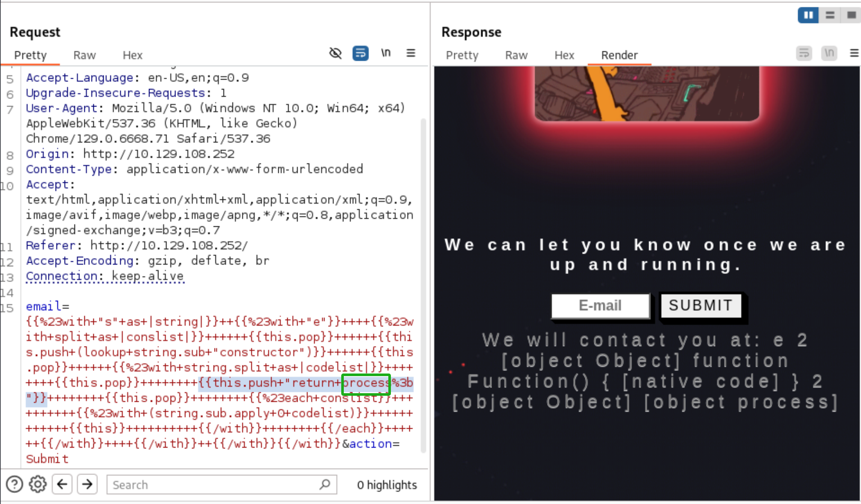Select top-bottom stacked layout icon
The width and height of the screenshot is (861, 504).
click(x=830, y=15)
